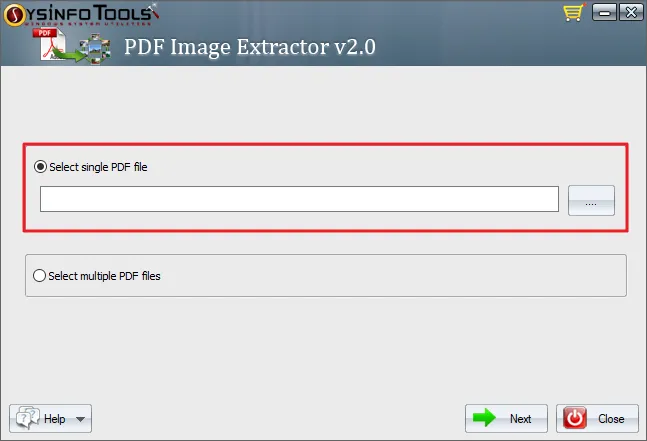Click the green arrow on Next
This screenshot has width=647, height=441.
tap(484, 418)
